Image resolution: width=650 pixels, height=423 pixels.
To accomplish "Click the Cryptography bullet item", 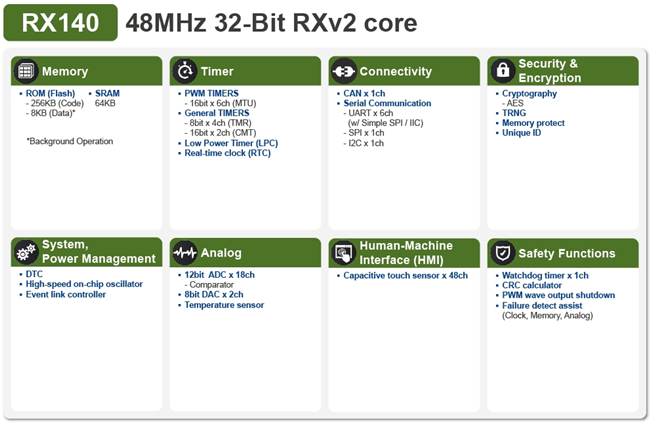I will point(532,93).
